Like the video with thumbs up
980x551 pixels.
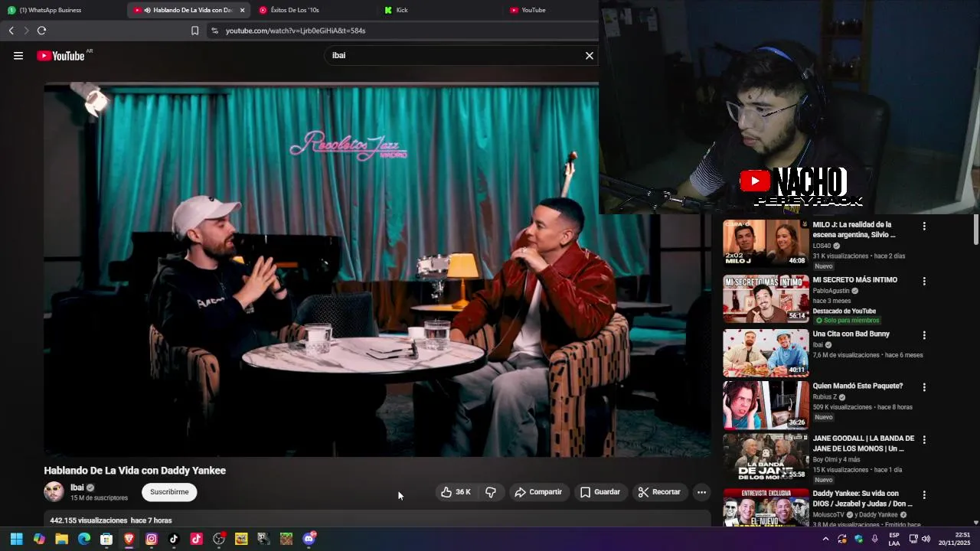tap(456, 492)
